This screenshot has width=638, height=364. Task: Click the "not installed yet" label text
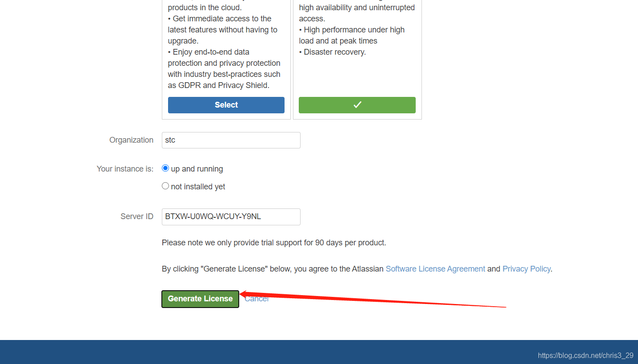198,187
